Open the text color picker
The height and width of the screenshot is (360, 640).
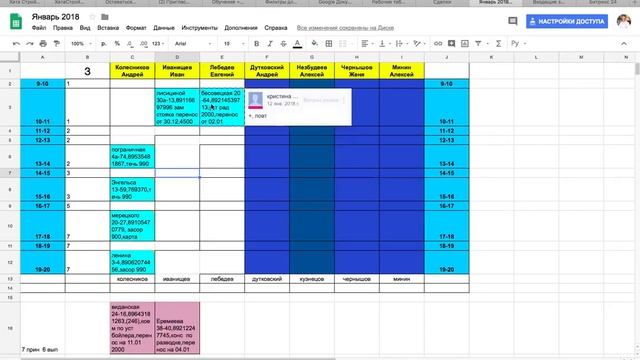(298, 43)
